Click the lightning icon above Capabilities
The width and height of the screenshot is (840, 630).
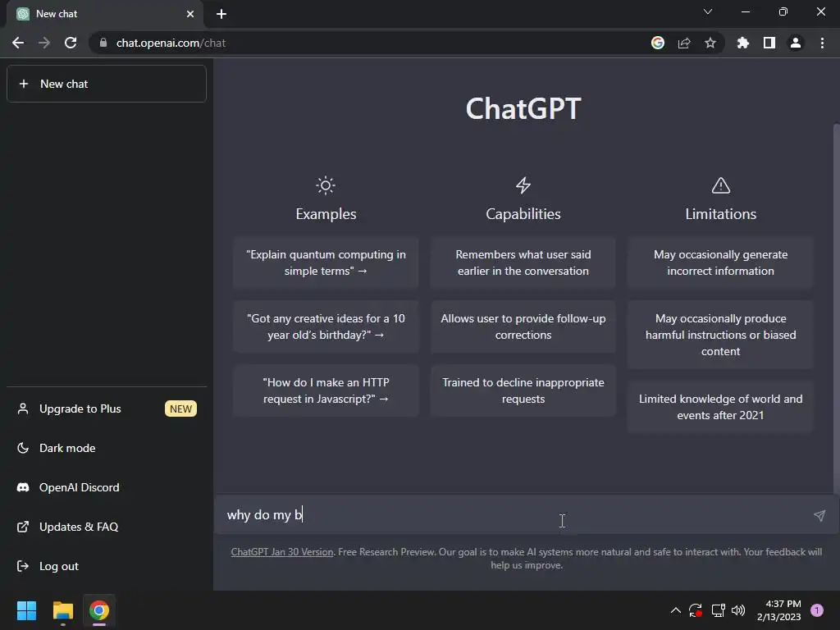pos(523,185)
